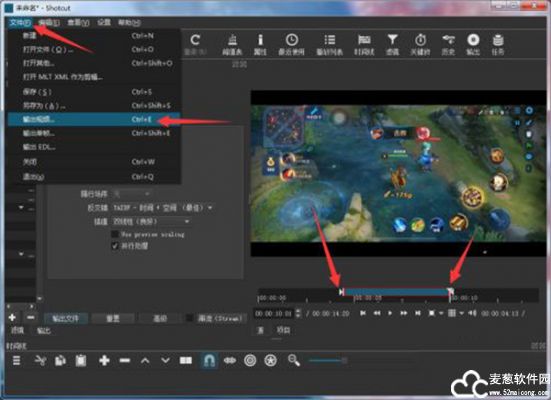Click the Split at Playhead icon
Screen dimensions: 551x400
coord(186,360)
